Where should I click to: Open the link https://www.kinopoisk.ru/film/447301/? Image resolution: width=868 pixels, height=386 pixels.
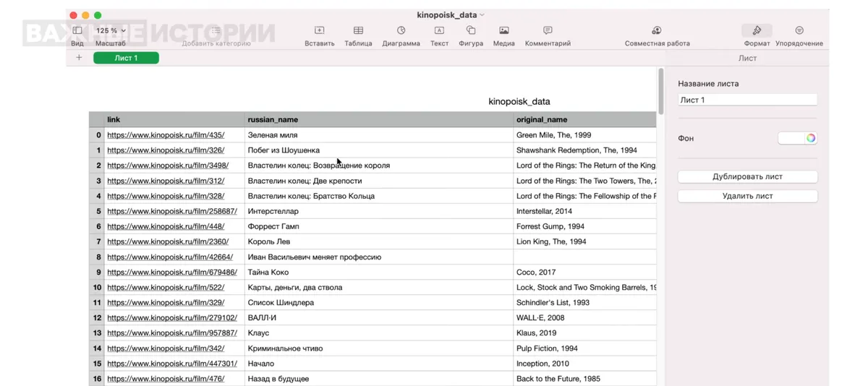(x=172, y=364)
